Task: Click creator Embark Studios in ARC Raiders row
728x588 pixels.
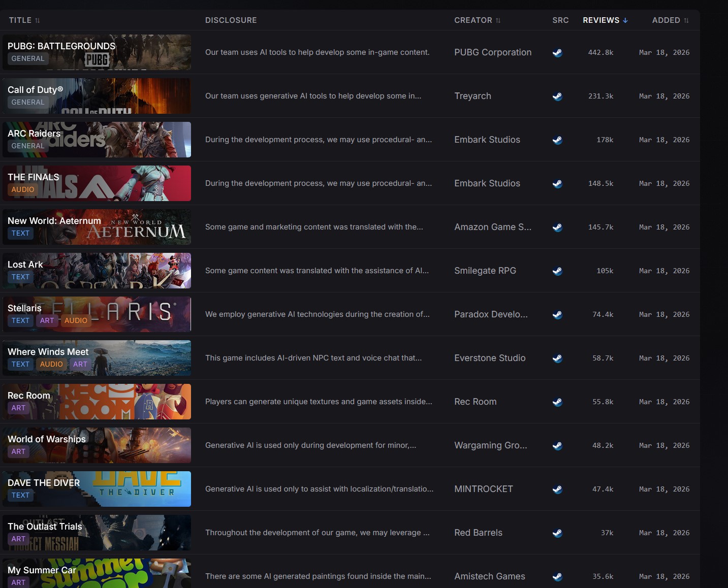Action: tap(487, 140)
